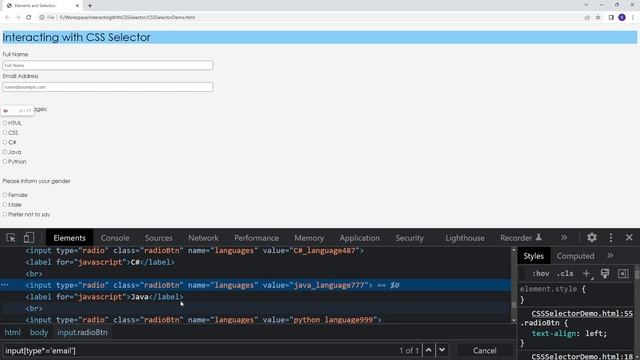Viewport: 640px width, 360px height.
Task: Open CSSSelectorDemo.html:55 source link
Action: point(582,313)
